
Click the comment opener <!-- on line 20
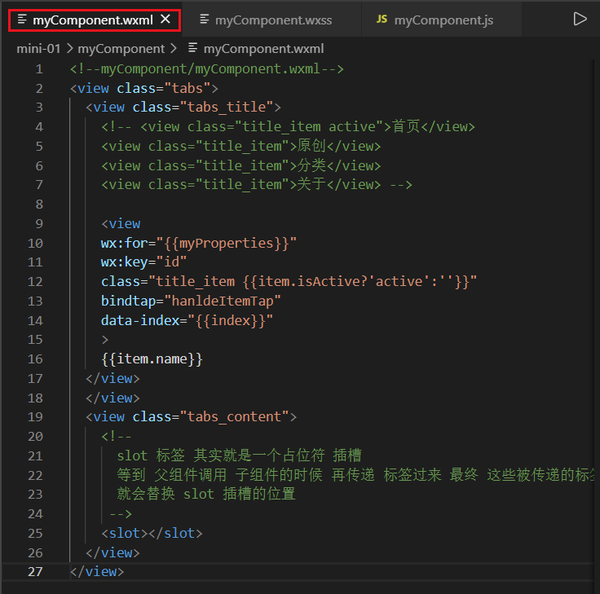pyautogui.click(x=116, y=436)
